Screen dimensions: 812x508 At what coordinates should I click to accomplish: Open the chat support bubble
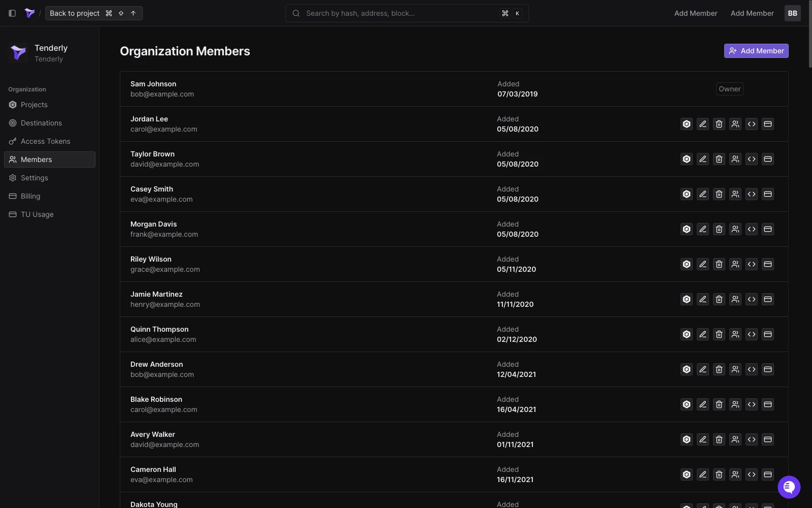(789, 487)
